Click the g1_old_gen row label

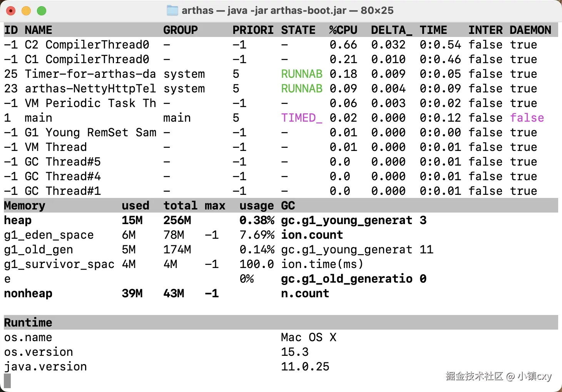pyautogui.click(x=38, y=250)
